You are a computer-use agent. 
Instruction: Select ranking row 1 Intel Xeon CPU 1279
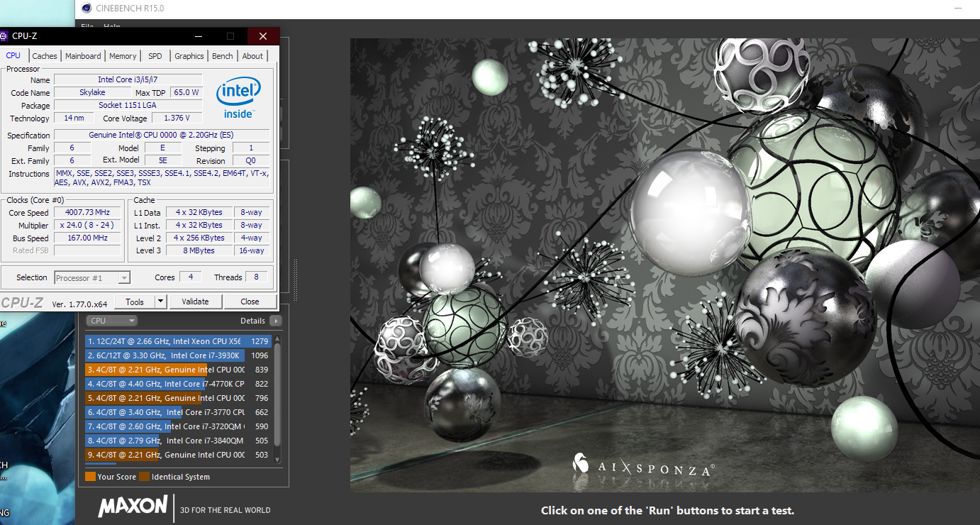point(178,341)
